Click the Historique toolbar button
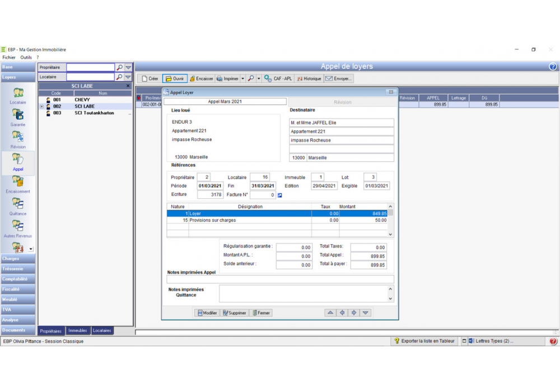This screenshot has width=560, height=392. (309, 79)
